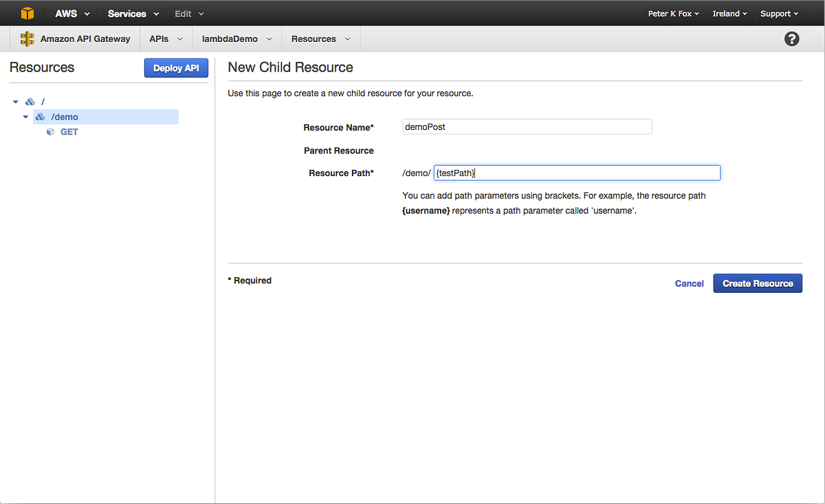Click the AWS cube logo icon
The height and width of the screenshot is (504, 825).
(x=27, y=12)
